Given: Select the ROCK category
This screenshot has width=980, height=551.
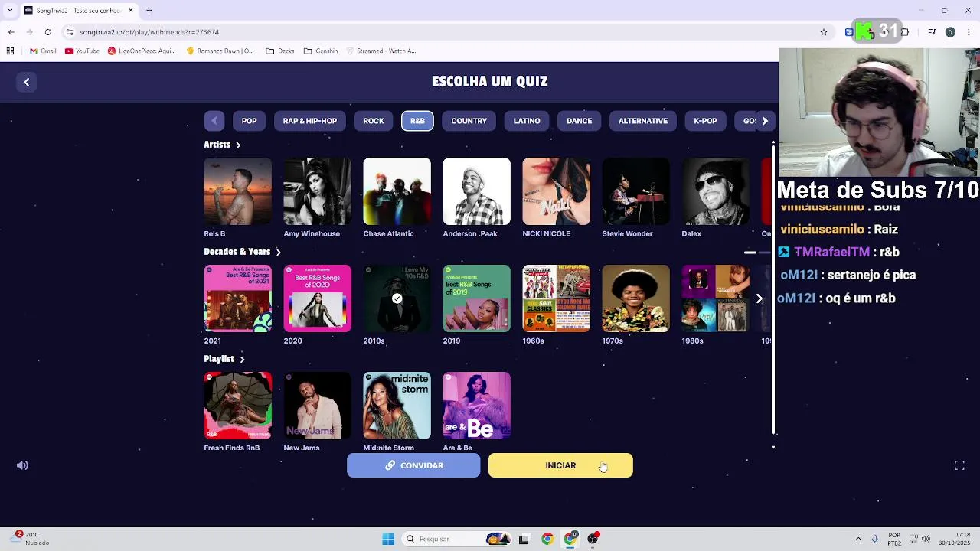Looking at the screenshot, I should click(x=374, y=121).
